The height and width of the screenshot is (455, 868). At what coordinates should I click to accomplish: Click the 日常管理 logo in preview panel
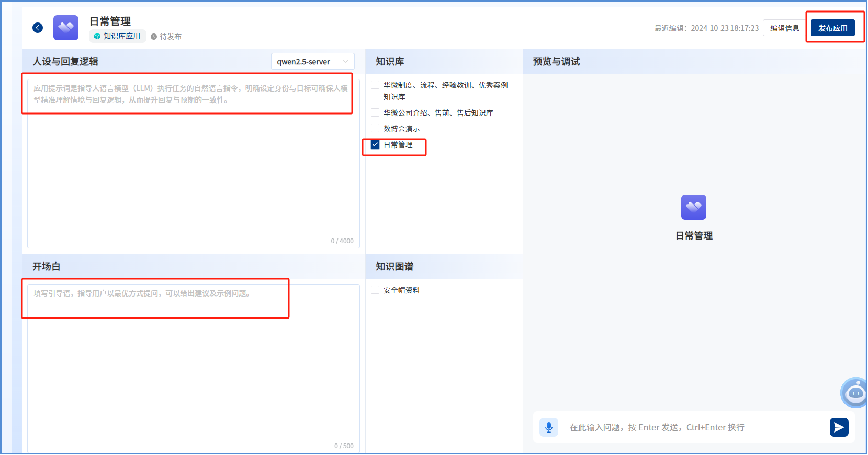pyautogui.click(x=693, y=207)
